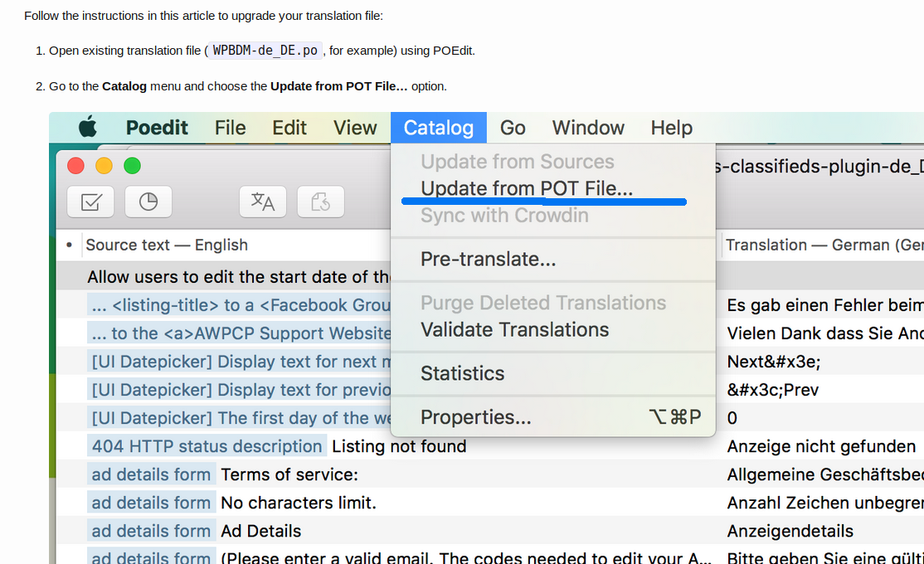Viewport: 924px width, 564px height.
Task: Select '[UI Datepicker] Display text for next' row
Action: coord(241,362)
